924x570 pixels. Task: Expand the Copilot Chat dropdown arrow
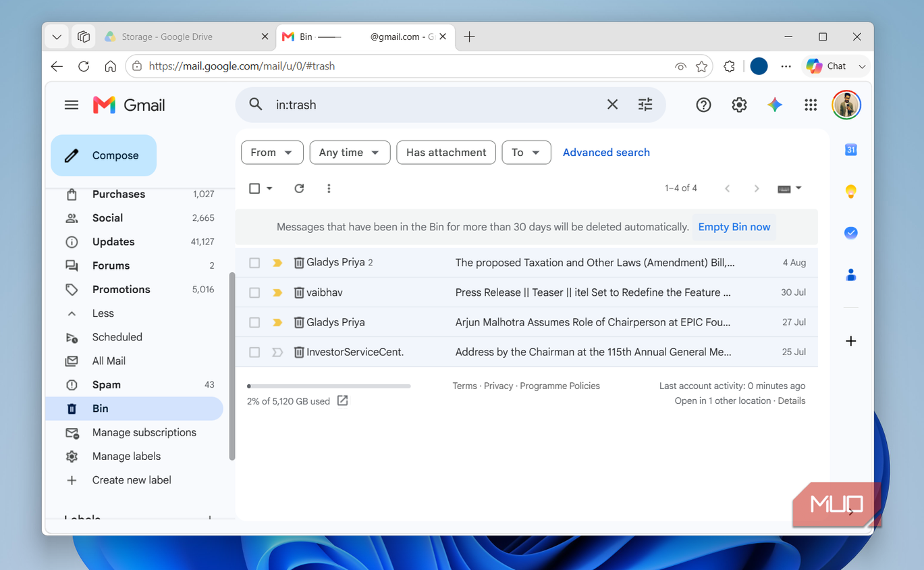[x=862, y=66]
